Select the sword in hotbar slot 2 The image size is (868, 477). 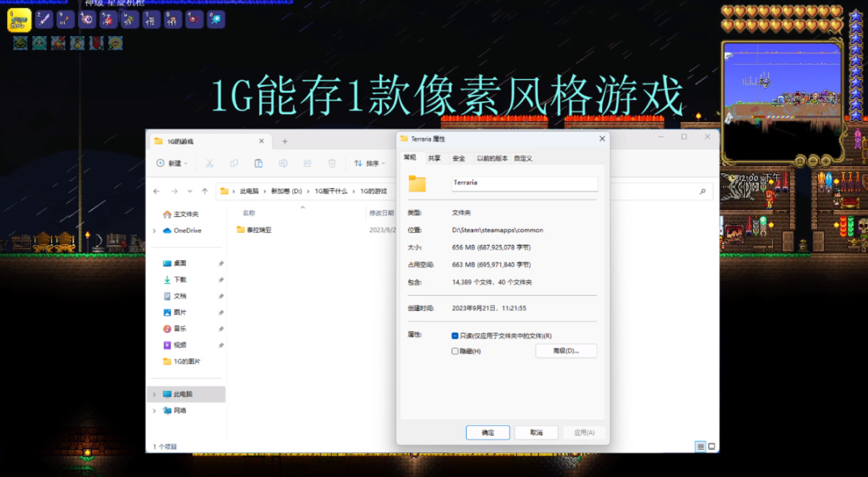pos(44,19)
